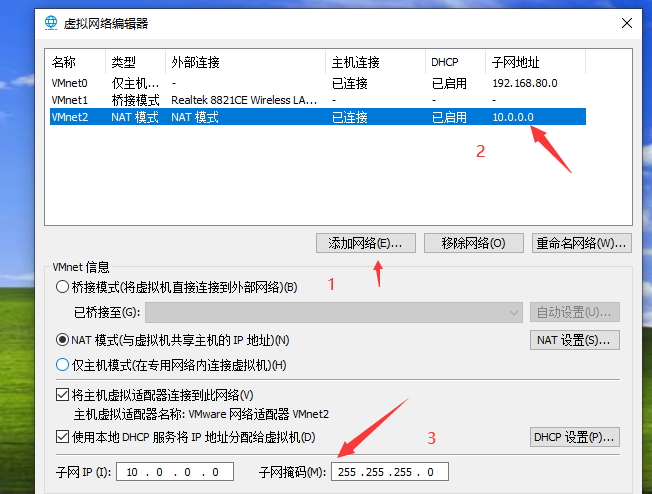Toggle 使用本地 DHCP 服务 checkbox
The image size is (652, 494).
pos(62,437)
